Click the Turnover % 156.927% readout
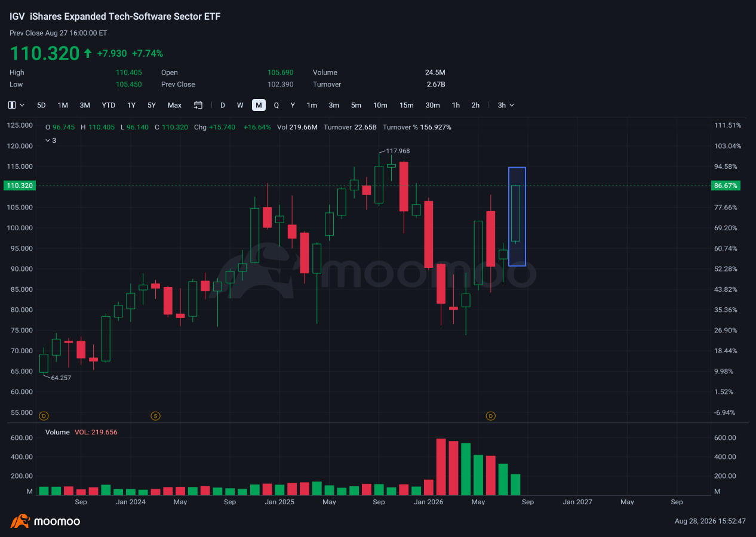Image resolution: width=756 pixels, height=537 pixels. pos(417,127)
